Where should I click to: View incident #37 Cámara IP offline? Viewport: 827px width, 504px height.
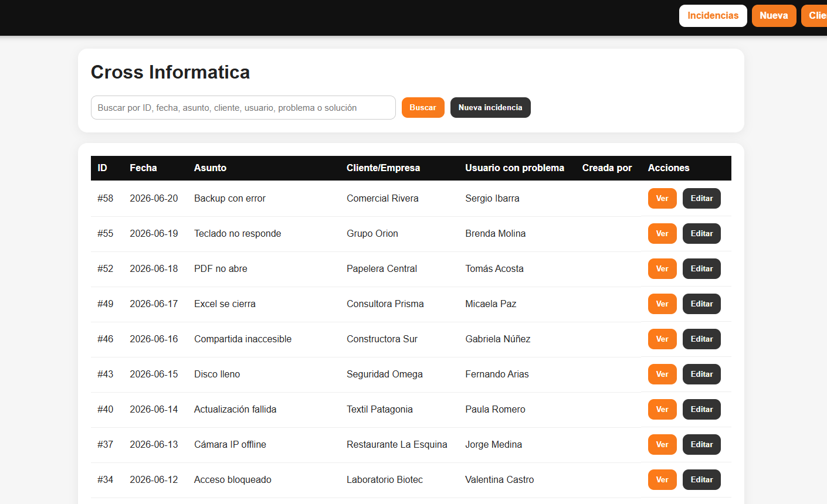click(x=662, y=445)
